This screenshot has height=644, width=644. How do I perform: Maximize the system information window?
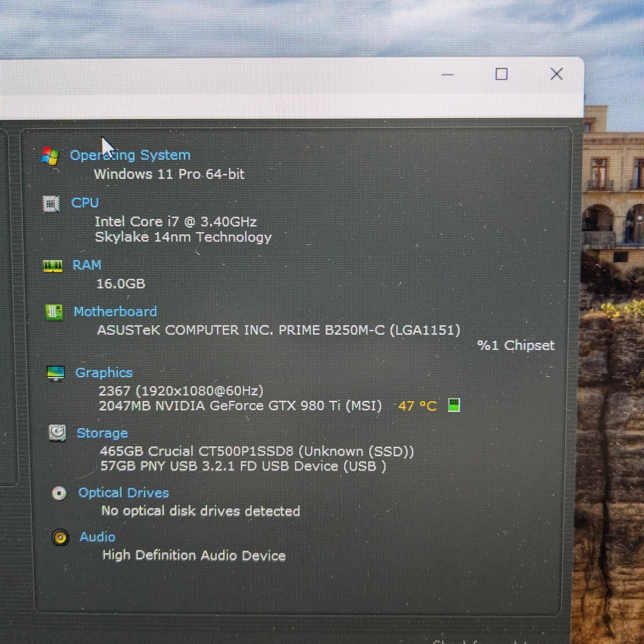pyautogui.click(x=501, y=74)
